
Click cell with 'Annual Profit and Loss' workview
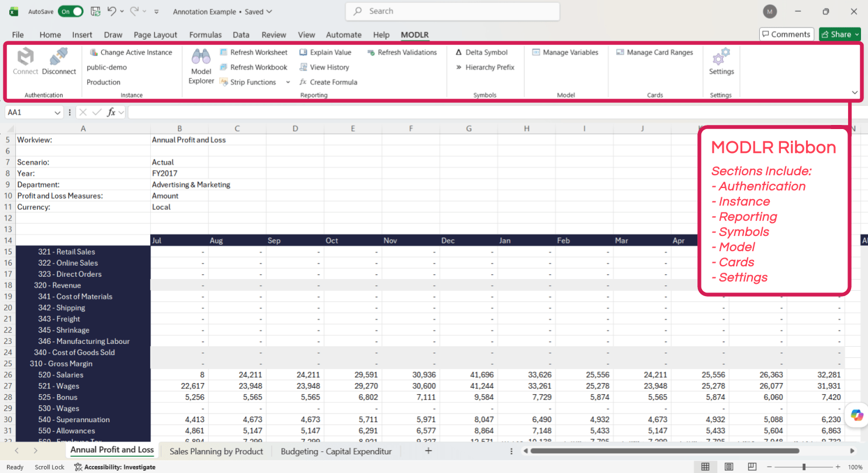click(x=189, y=140)
